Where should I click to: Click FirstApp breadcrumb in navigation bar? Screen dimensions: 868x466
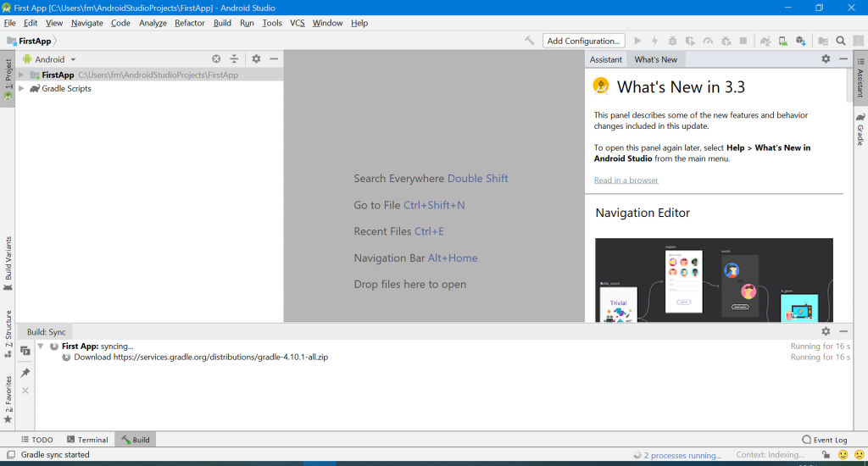[29, 41]
